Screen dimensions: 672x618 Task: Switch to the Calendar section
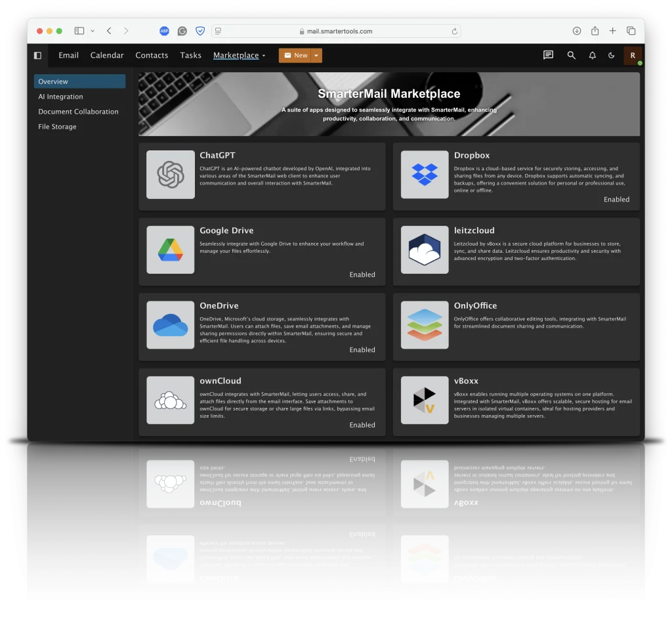107,55
